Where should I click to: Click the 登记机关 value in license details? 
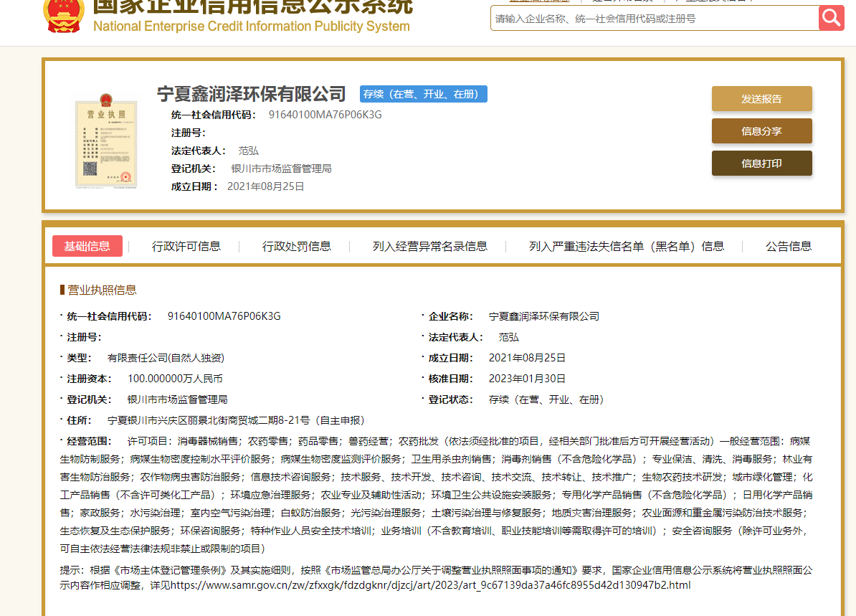[x=178, y=399]
